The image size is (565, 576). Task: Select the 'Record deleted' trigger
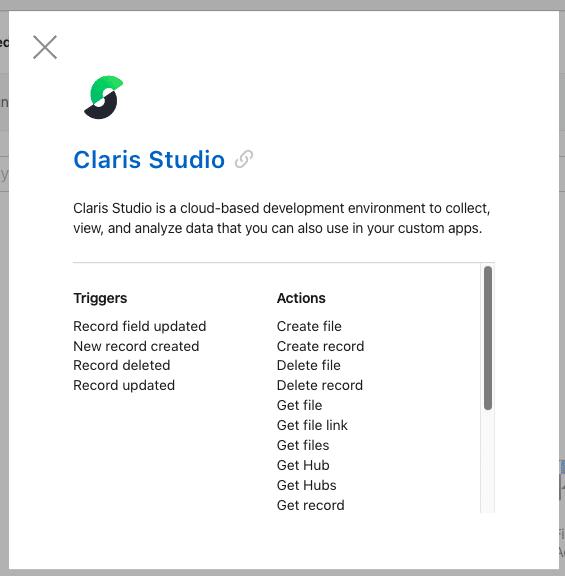[122, 366]
